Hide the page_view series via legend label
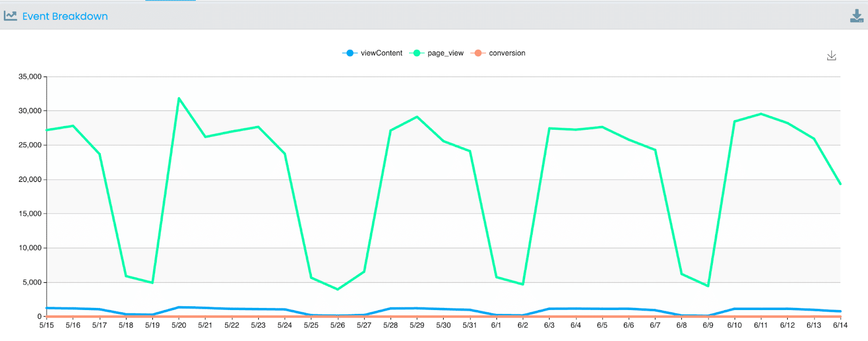868x341 pixels. pyautogui.click(x=445, y=53)
